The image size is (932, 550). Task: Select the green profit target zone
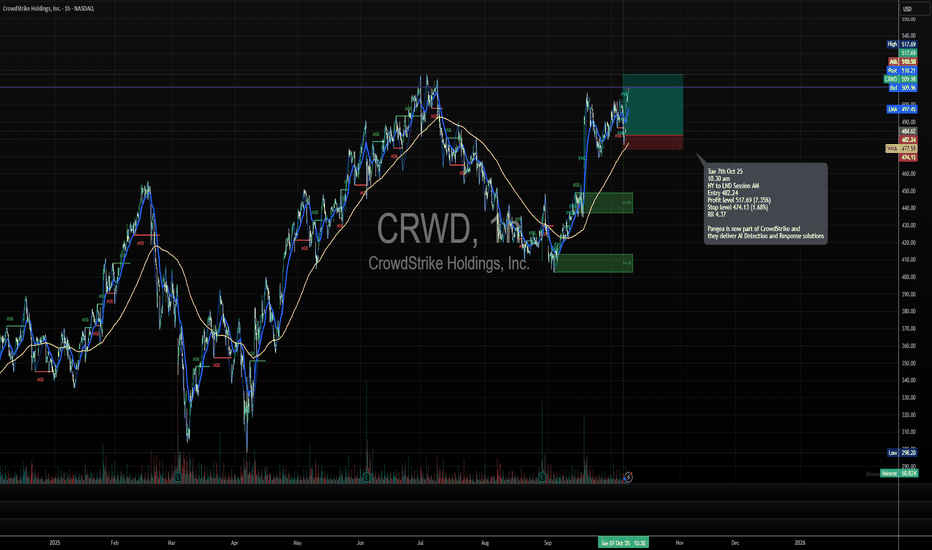(x=652, y=105)
